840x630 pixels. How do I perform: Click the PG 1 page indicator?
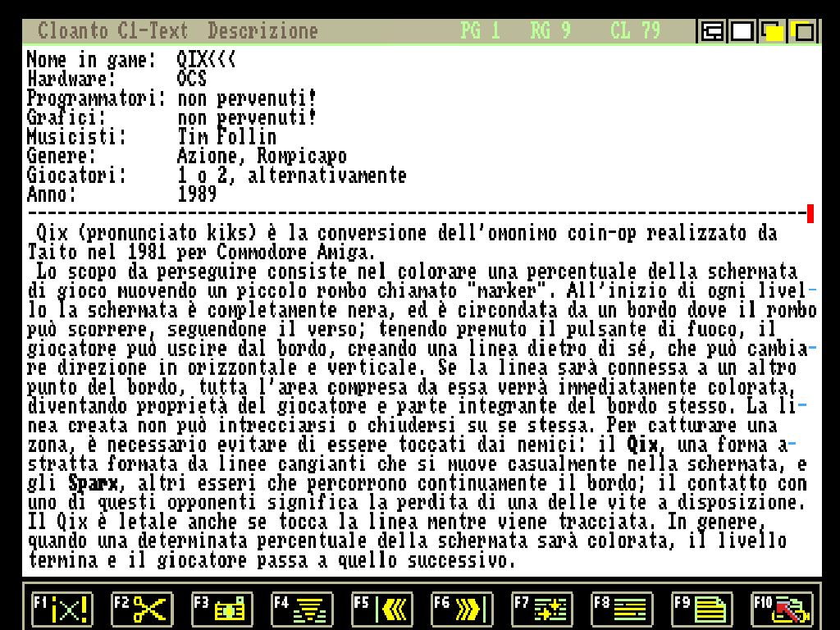[480, 31]
